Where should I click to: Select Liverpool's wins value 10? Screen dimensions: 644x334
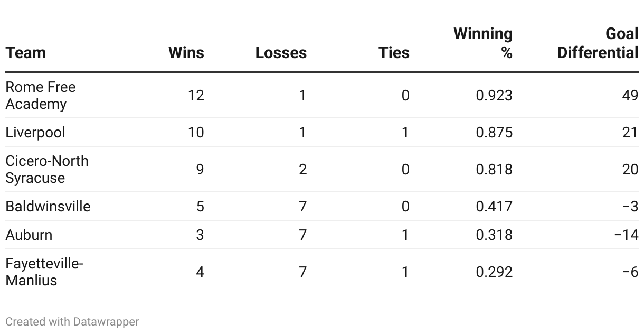click(196, 132)
